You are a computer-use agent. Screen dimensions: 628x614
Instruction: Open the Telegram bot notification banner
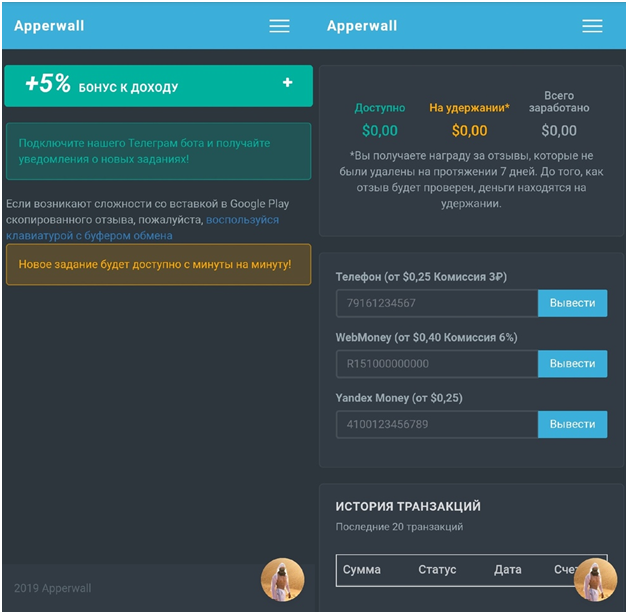click(x=159, y=151)
